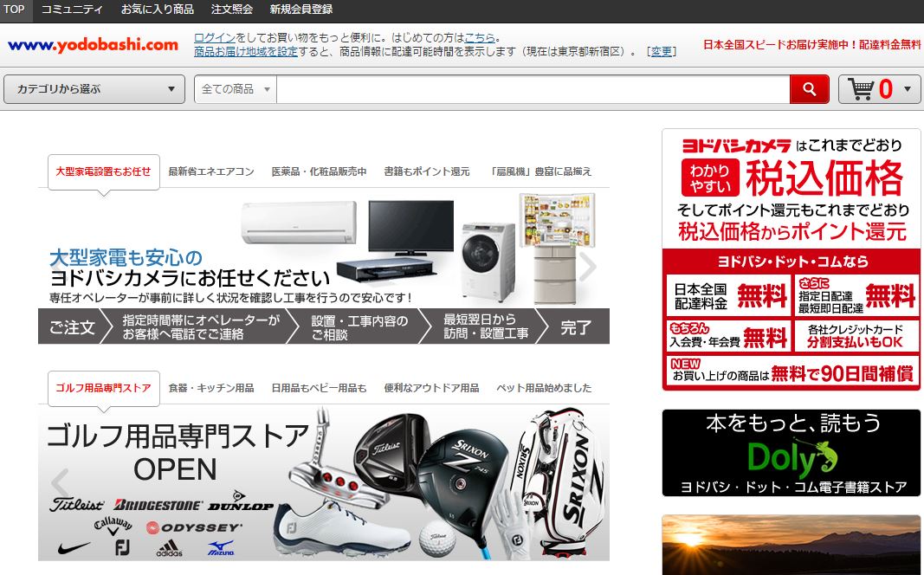The height and width of the screenshot is (575, 924).
Task: Select the 大型家電設置もお任せ tab
Action: coord(104,172)
